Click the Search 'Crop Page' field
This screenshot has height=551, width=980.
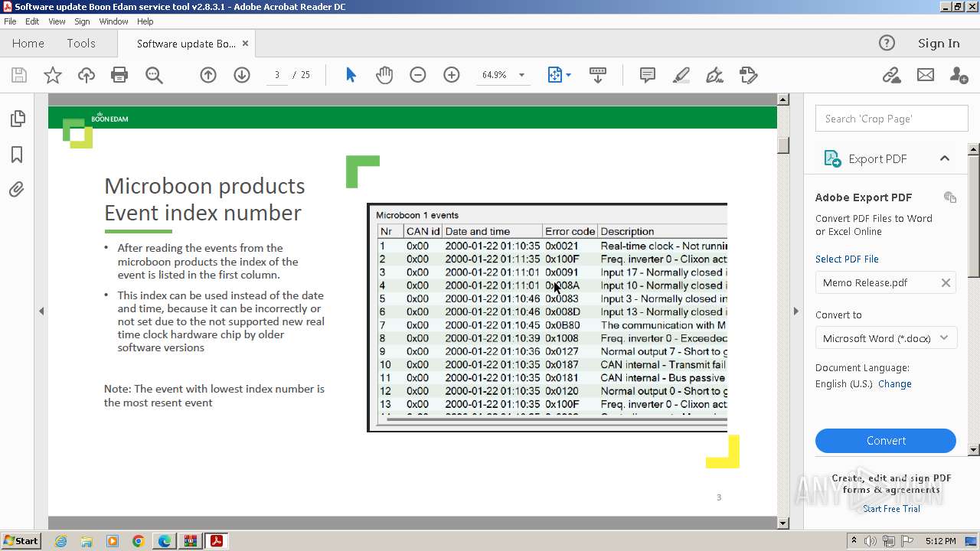click(x=891, y=119)
